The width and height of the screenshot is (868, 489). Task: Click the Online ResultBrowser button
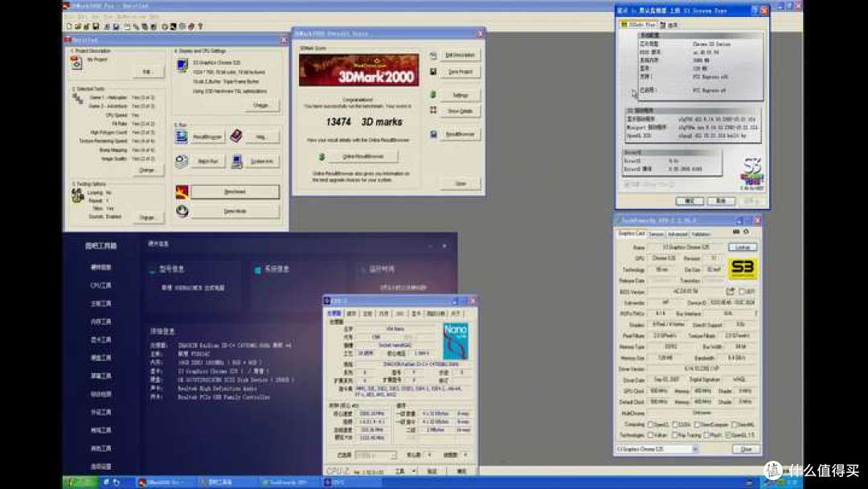(362, 157)
